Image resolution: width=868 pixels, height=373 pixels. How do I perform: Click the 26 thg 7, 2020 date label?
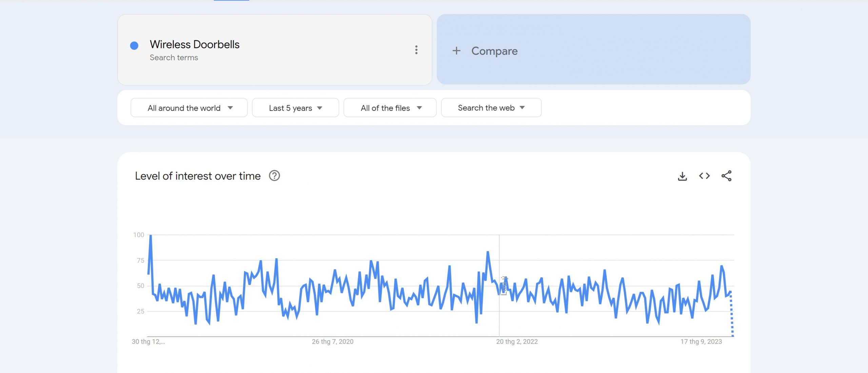pyautogui.click(x=332, y=342)
